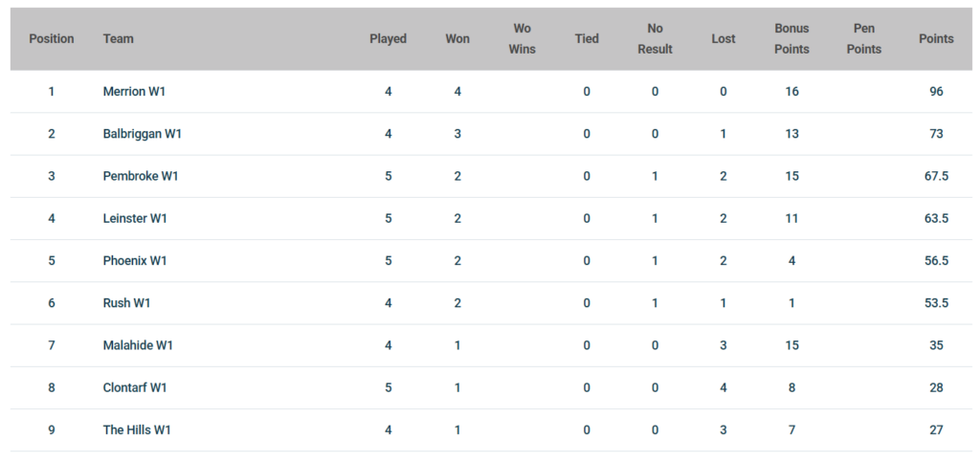Click the Pen Points column header
Image resolution: width=980 pixels, height=462 pixels.
pyautogui.click(x=864, y=38)
